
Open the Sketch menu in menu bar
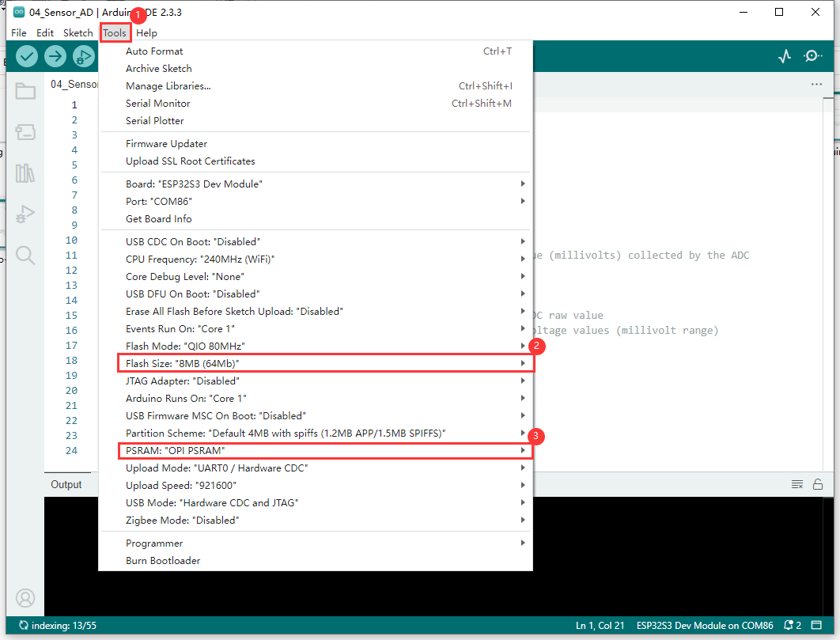click(x=78, y=32)
